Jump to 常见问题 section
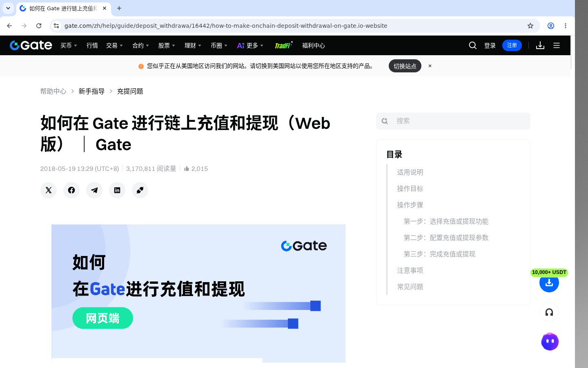 click(410, 287)
